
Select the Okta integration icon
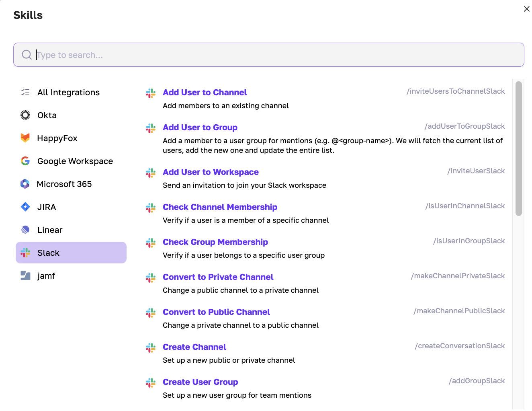25,115
